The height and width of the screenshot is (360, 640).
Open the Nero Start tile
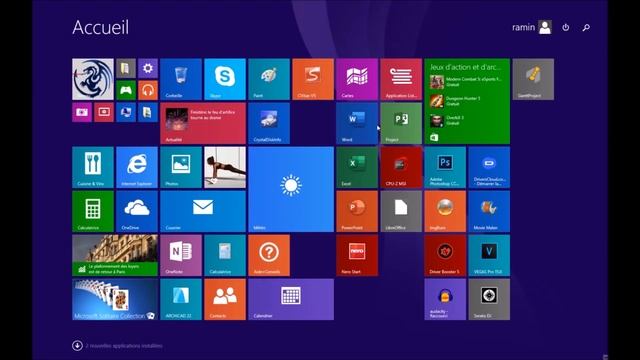pos(357,256)
